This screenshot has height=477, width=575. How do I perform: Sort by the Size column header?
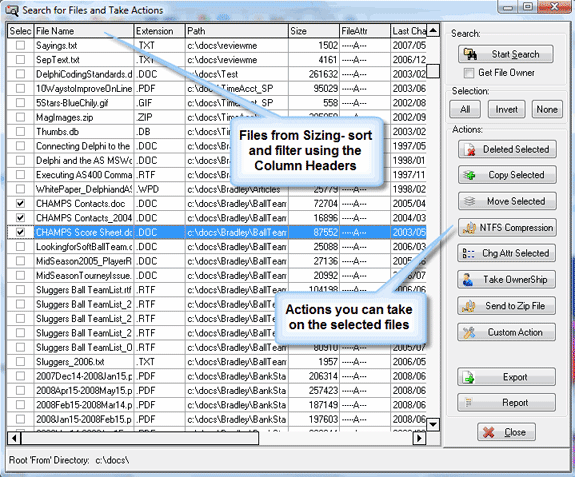pyautogui.click(x=314, y=31)
